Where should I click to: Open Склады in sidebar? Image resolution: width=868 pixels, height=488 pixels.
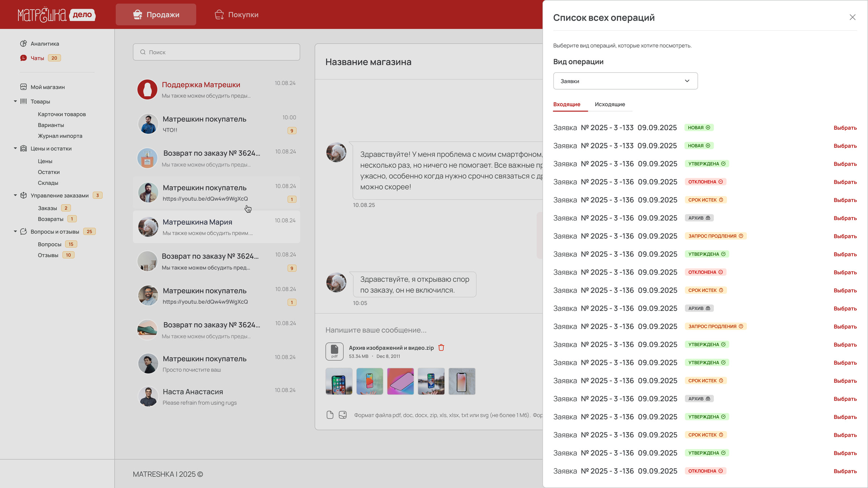pos(48,183)
